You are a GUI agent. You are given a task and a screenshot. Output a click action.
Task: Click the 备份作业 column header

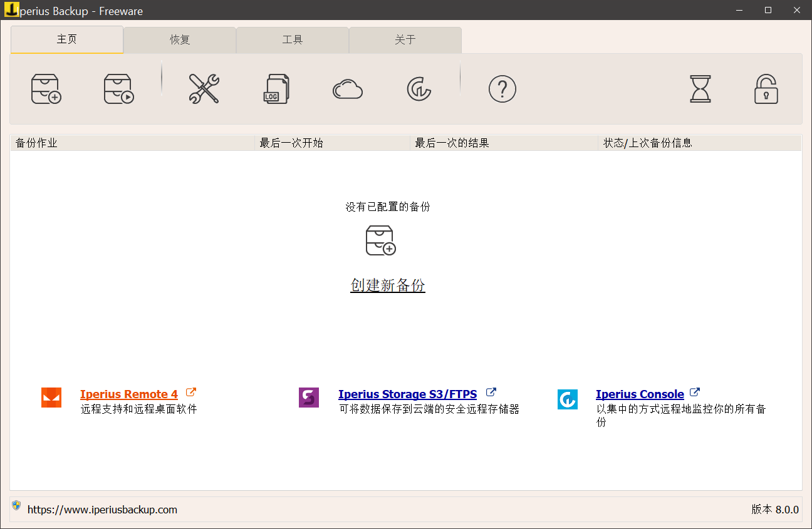pyautogui.click(x=36, y=143)
